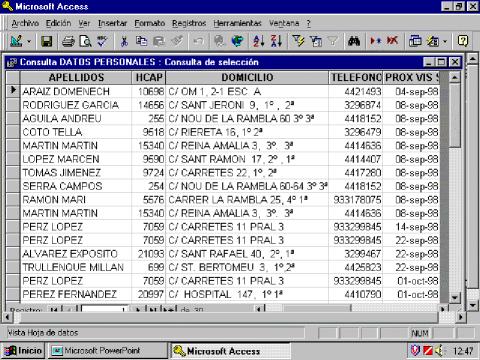Sort records descending Z-A

click(x=276, y=41)
